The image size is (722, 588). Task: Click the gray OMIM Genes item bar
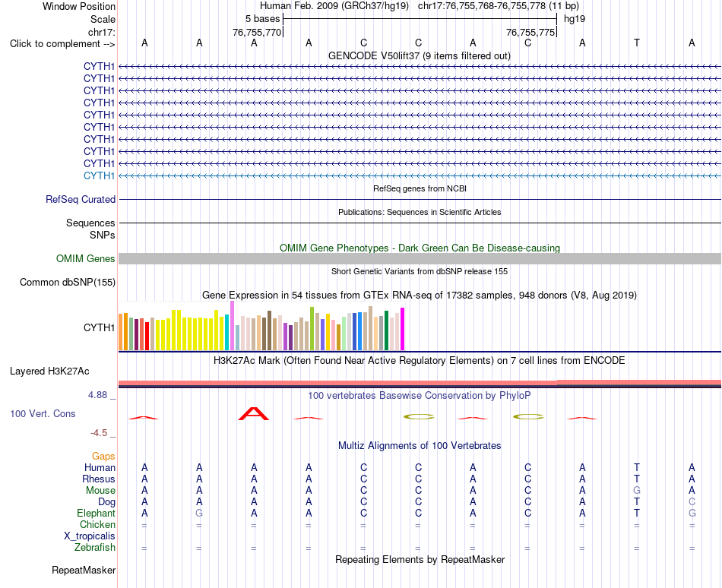click(x=420, y=258)
